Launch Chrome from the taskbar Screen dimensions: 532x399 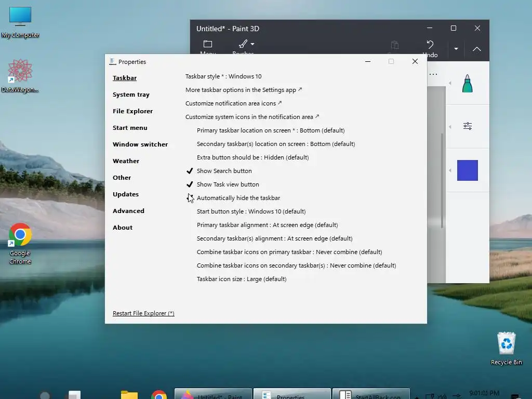159,395
